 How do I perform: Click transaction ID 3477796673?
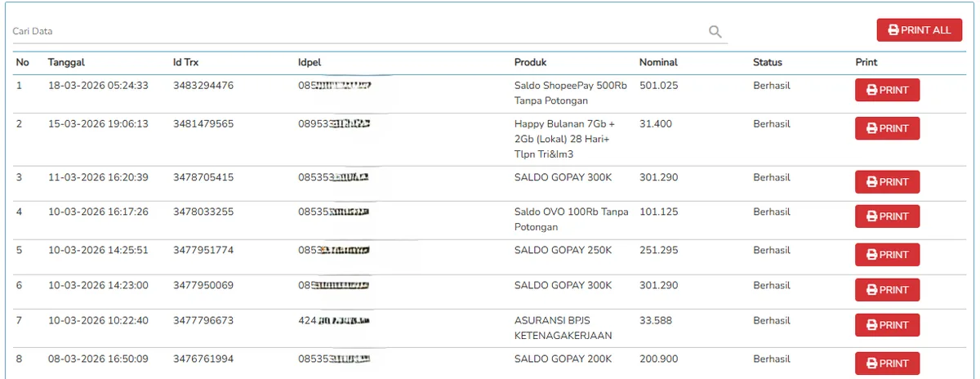[203, 320]
